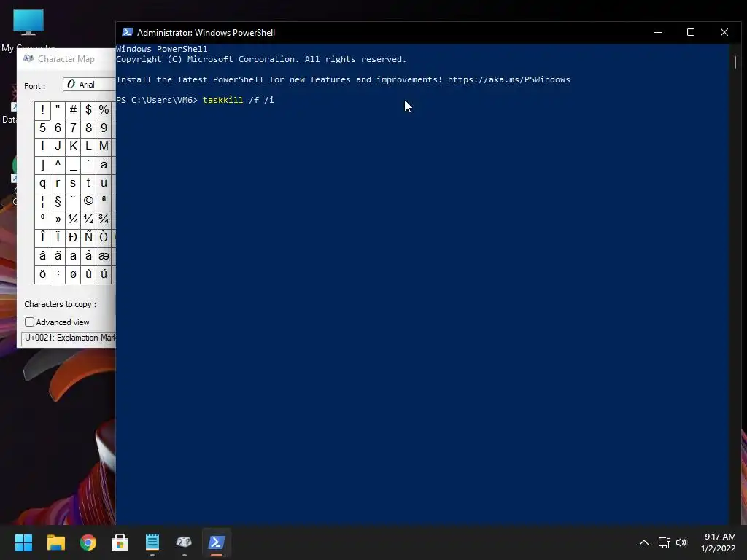Select the letter L character cell

(x=88, y=146)
